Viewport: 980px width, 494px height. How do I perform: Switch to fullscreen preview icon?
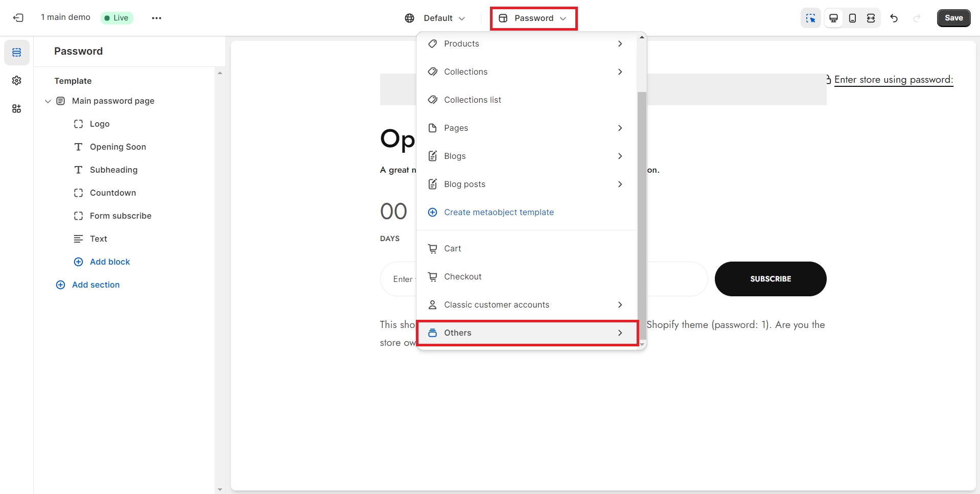click(871, 18)
